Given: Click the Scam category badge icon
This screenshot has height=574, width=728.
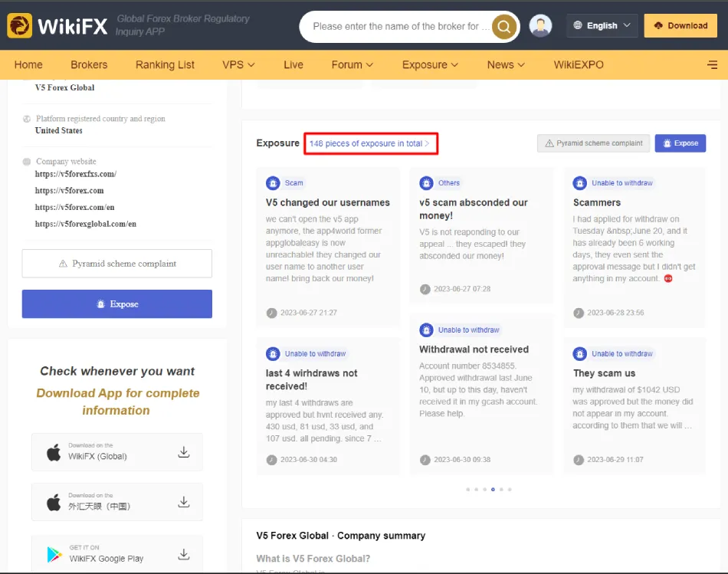Looking at the screenshot, I should [273, 183].
